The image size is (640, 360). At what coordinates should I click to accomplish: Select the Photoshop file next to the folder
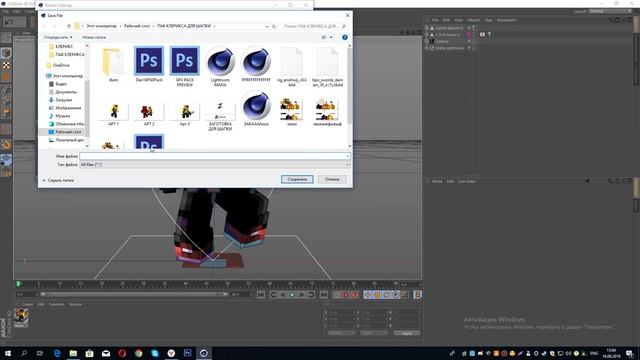click(149, 64)
